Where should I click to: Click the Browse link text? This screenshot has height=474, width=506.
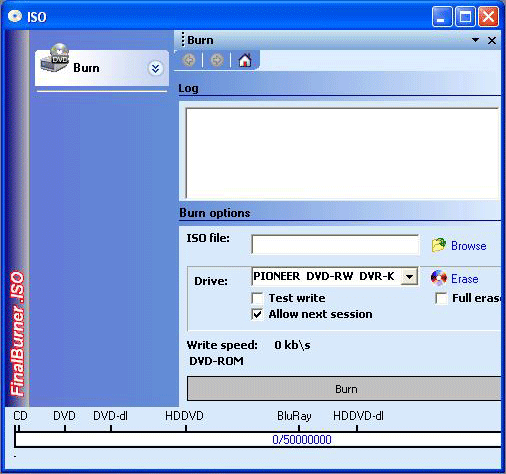point(469,246)
